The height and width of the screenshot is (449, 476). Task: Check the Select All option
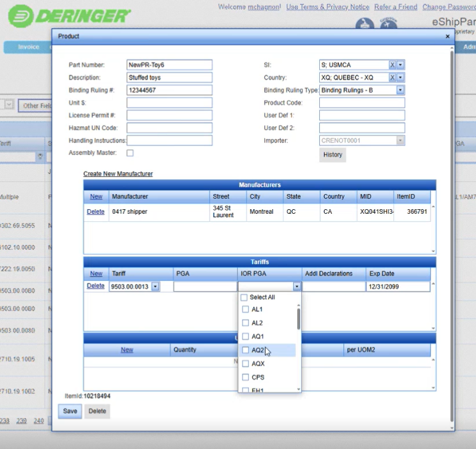point(244,298)
